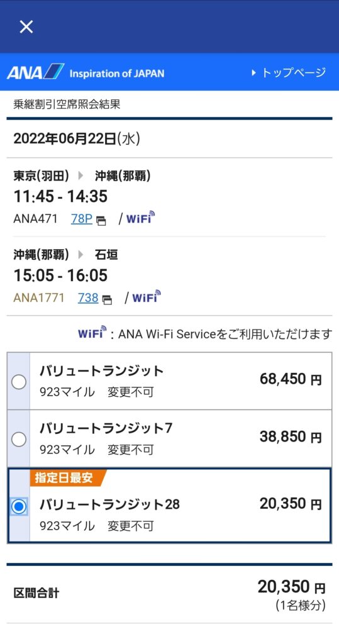This screenshot has width=339, height=644.
Task: Click WiFi icon for flight ANA1771
Action: (x=147, y=297)
